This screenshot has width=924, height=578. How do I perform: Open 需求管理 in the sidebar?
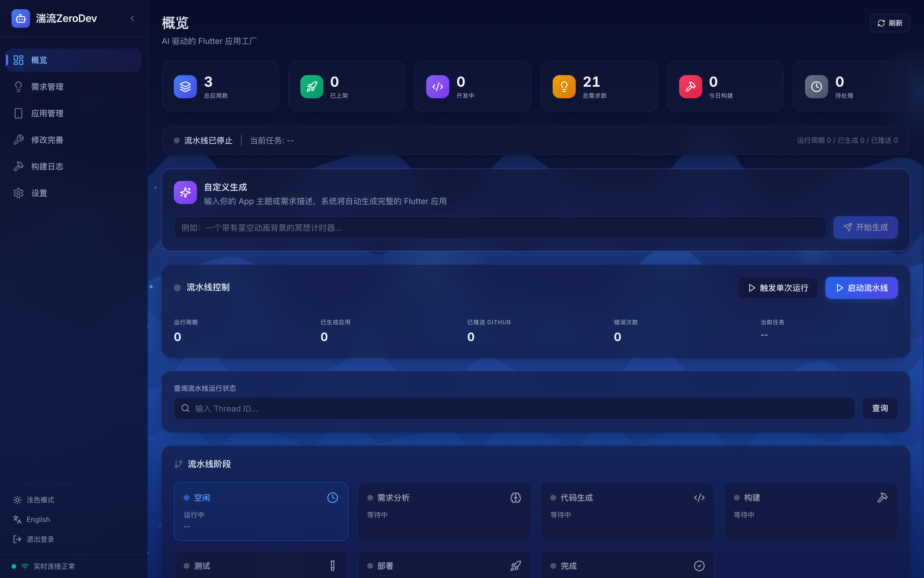(74, 87)
